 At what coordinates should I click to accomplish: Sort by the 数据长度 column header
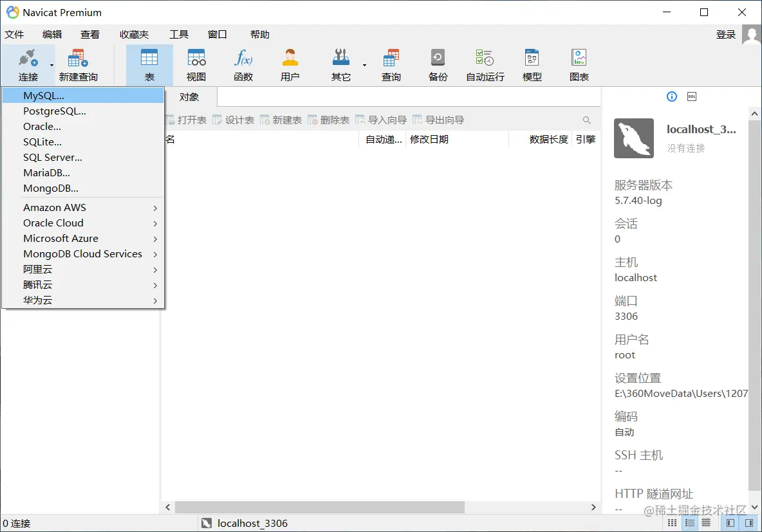coord(541,140)
